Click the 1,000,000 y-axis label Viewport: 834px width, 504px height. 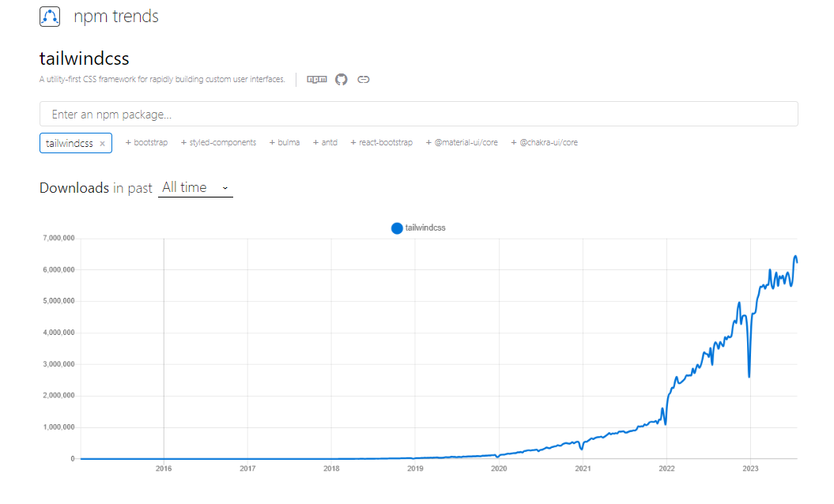(58, 427)
